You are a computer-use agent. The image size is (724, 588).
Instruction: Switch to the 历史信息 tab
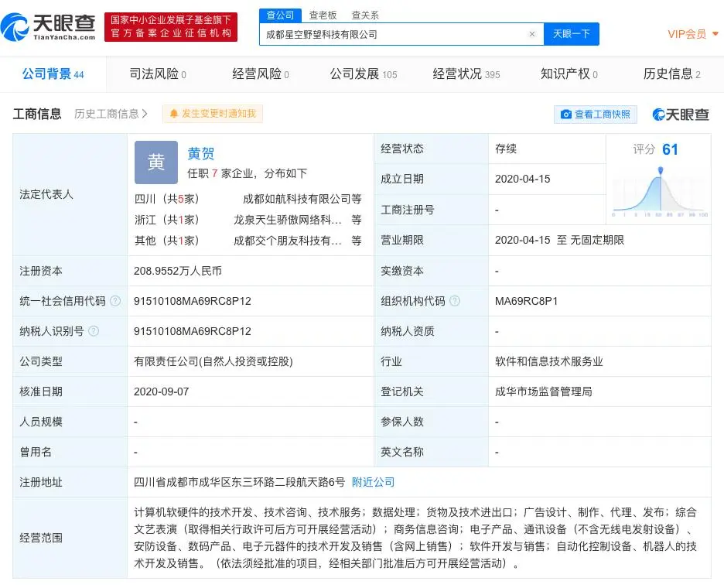(672, 74)
